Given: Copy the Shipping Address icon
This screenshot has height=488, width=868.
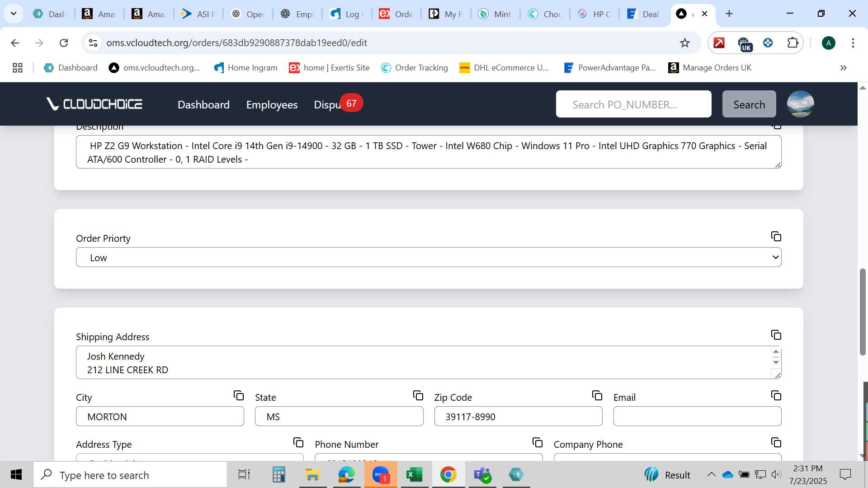Looking at the screenshot, I should click(x=776, y=335).
